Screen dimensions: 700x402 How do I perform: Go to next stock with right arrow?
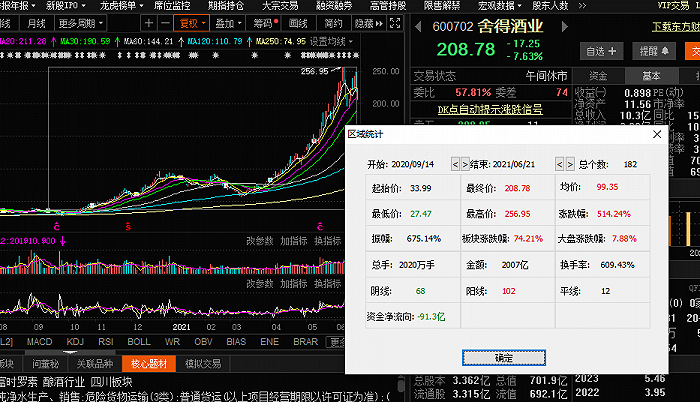coord(564,27)
